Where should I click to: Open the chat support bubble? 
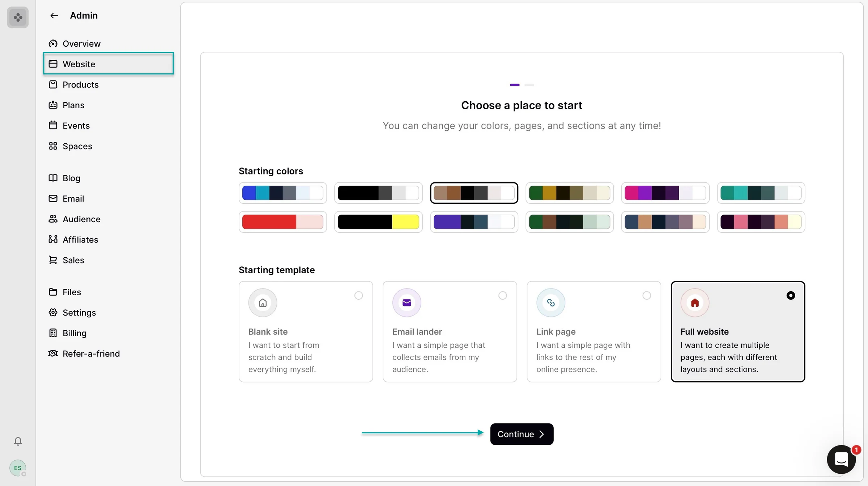coord(841,459)
